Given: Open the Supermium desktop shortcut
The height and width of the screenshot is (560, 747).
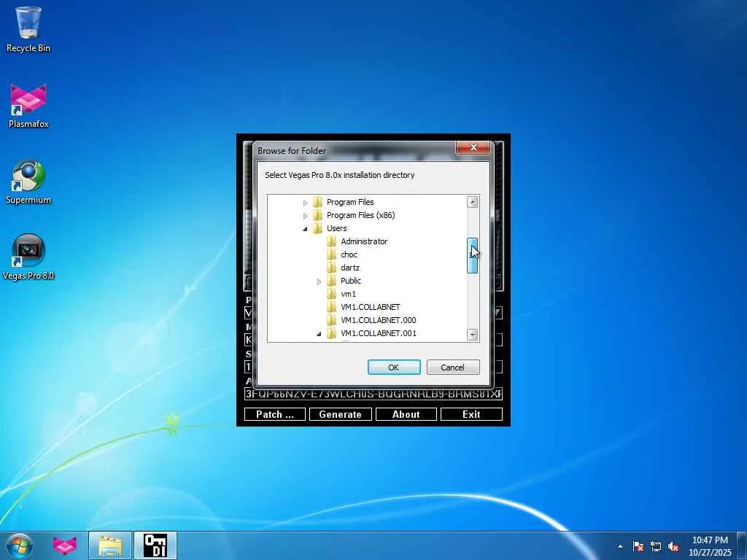Looking at the screenshot, I should pos(28,182).
